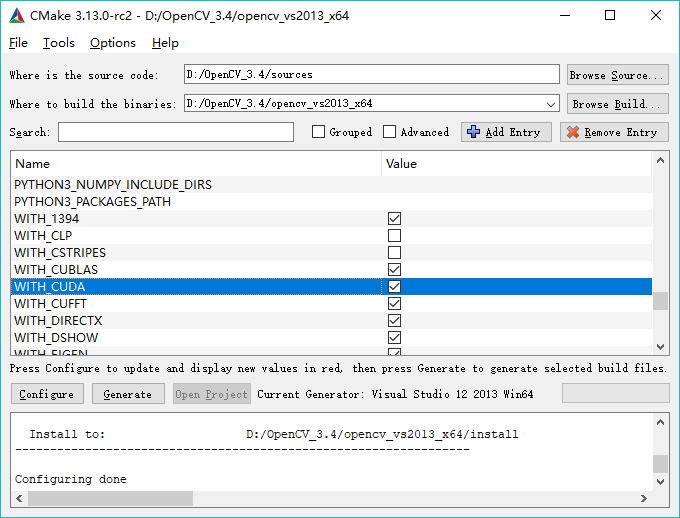Select the WITH_DIRECTX entry name
Screen dimensions: 680x518
click(58, 320)
